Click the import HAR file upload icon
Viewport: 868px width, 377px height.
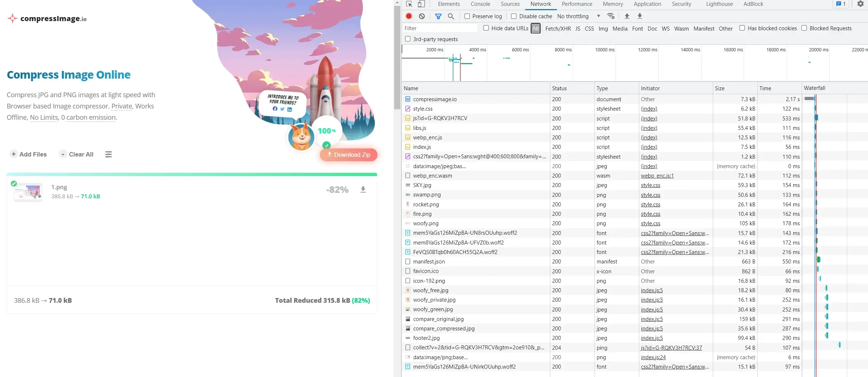click(627, 16)
